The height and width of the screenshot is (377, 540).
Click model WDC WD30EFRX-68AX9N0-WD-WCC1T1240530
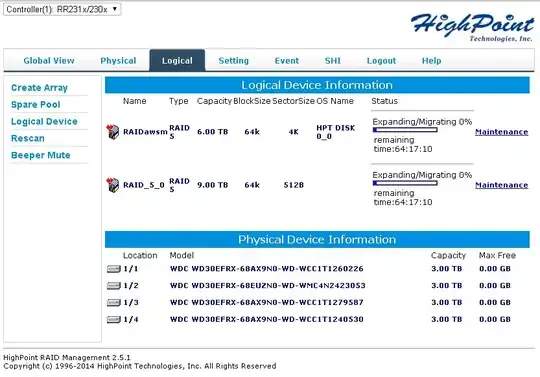[267, 320]
